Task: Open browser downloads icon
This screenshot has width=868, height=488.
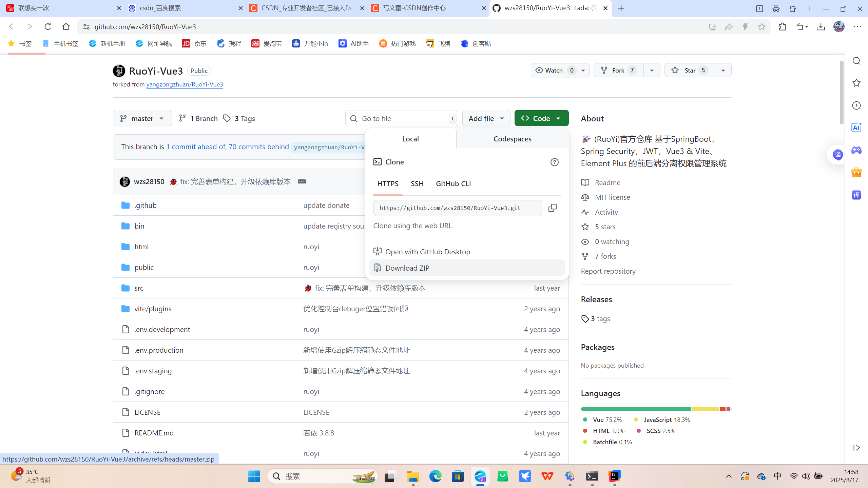Action: click(x=821, y=27)
